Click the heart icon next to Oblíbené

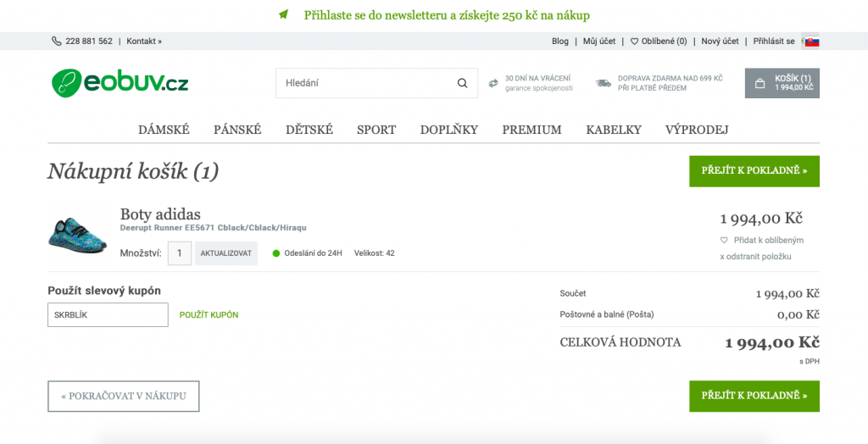[634, 42]
